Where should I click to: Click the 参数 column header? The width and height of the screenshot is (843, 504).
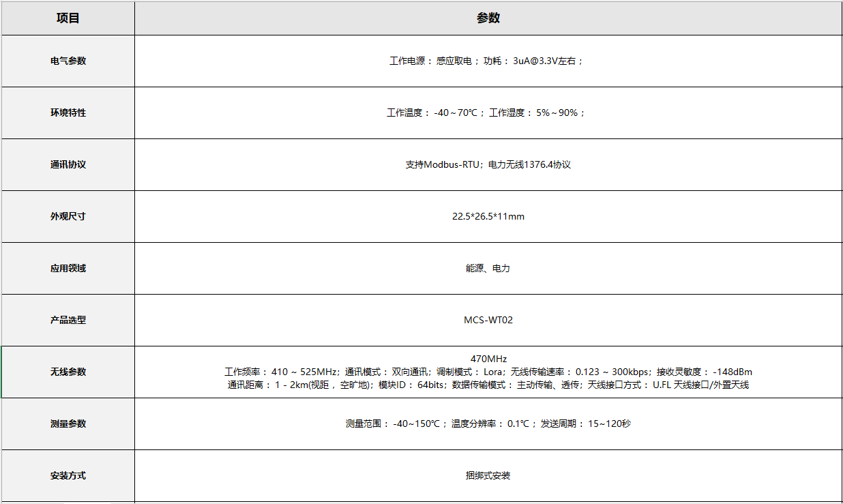(488, 18)
